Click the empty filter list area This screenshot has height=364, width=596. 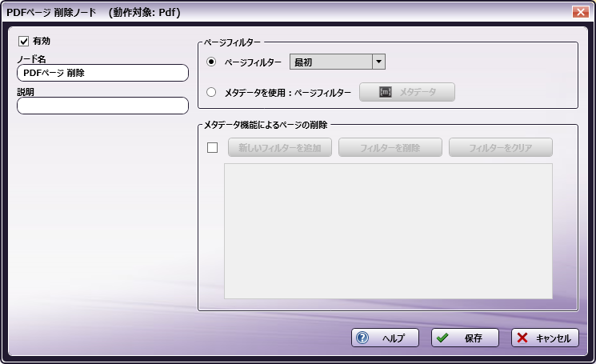click(x=388, y=231)
